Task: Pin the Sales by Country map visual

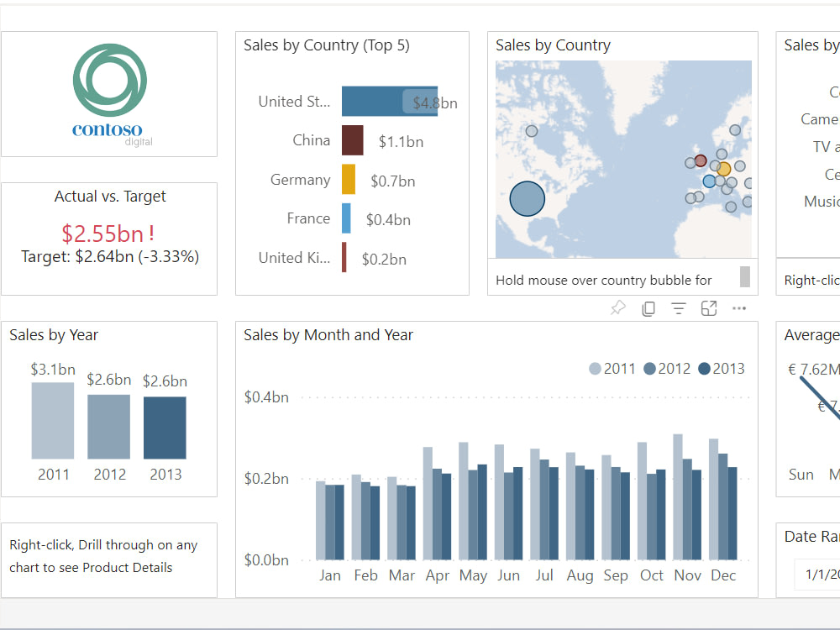Action: coord(617,308)
